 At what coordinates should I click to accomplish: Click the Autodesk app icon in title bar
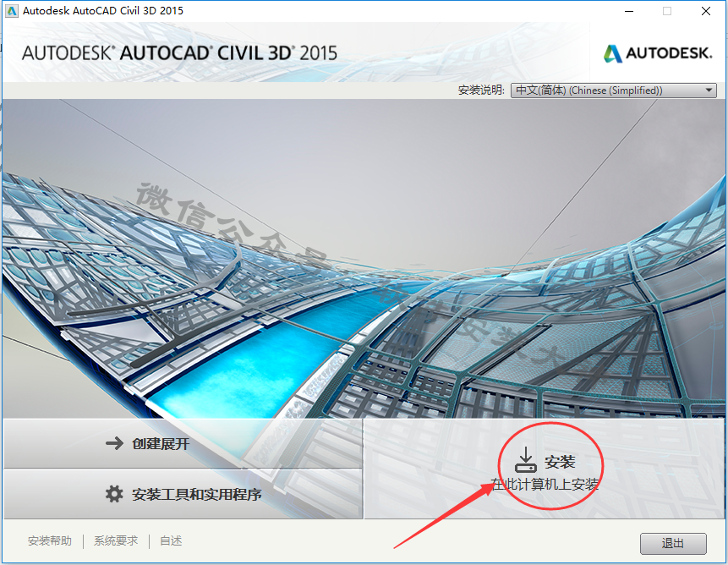point(12,11)
